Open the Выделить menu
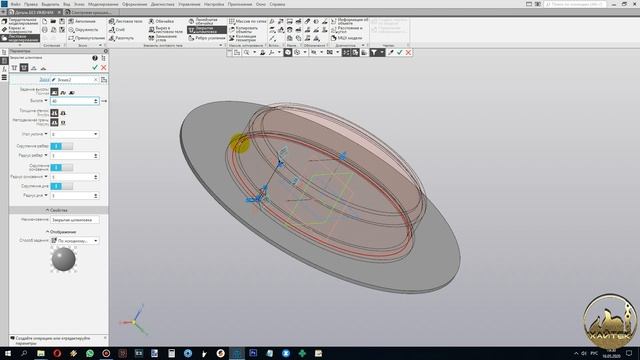 50,4
